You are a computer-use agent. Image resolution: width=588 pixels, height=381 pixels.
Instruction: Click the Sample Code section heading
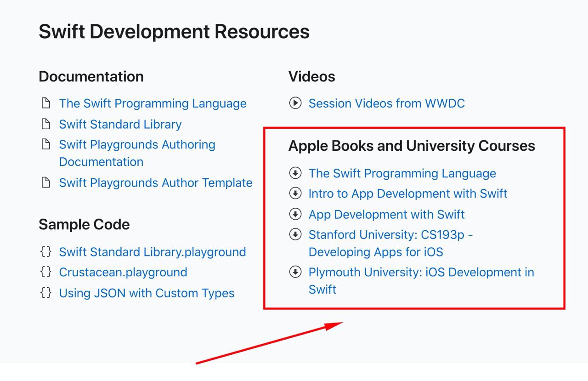[x=84, y=224]
